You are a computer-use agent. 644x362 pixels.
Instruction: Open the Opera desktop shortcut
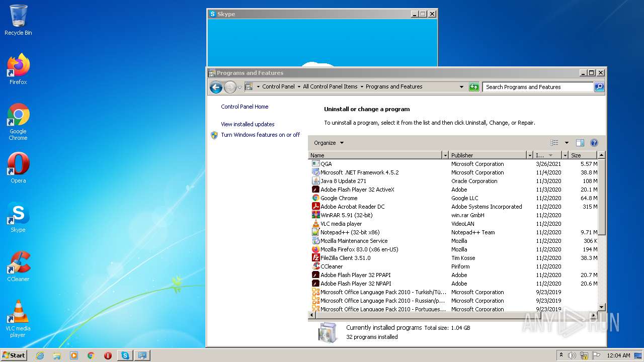18,168
